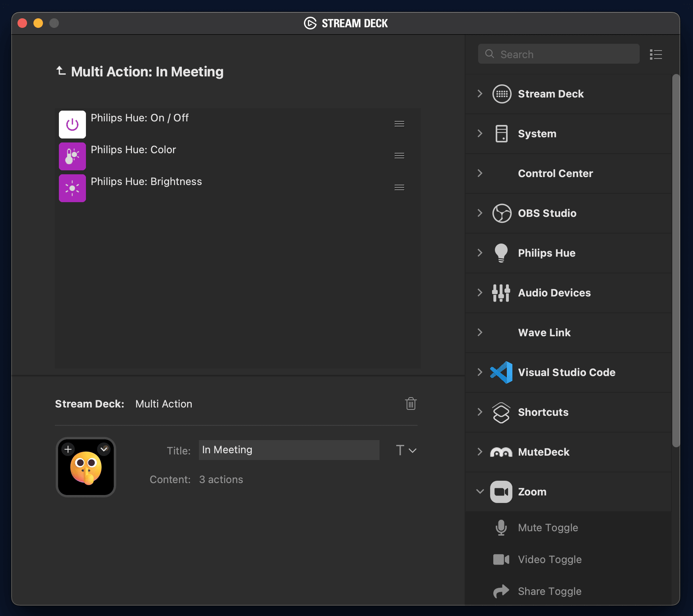Expand the Shortcuts category chevron

click(x=480, y=412)
